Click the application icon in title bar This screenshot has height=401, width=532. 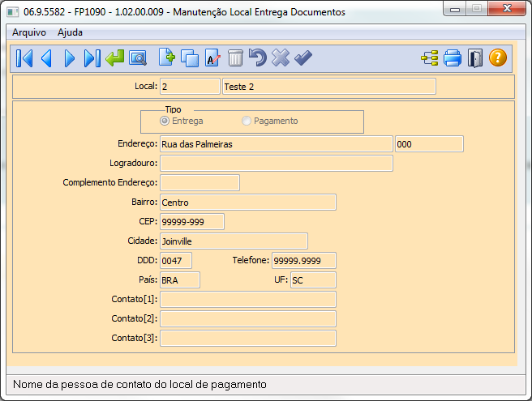point(13,12)
